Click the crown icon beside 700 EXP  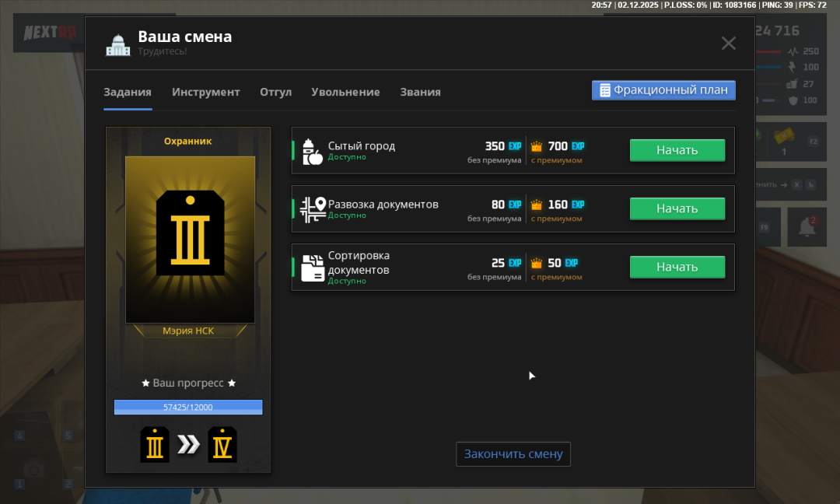pos(536,145)
